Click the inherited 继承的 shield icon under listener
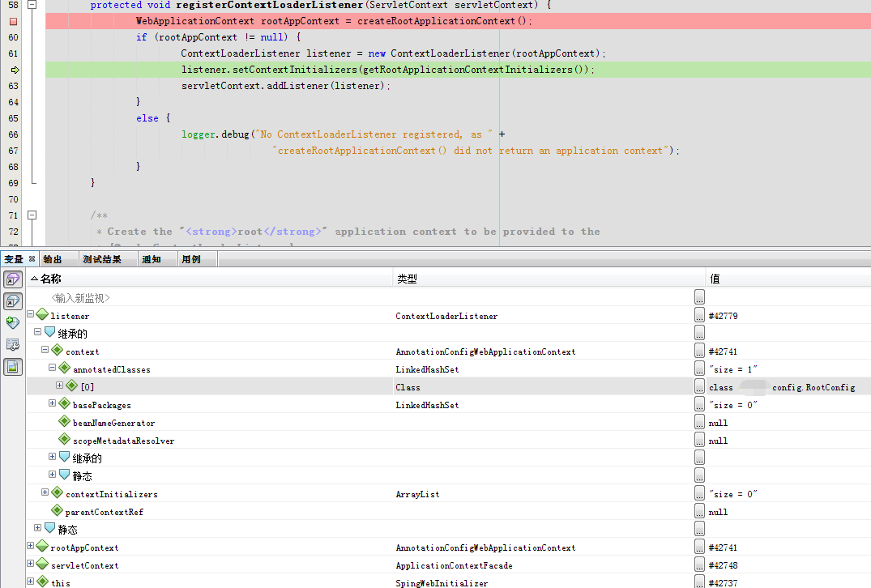This screenshot has height=588, width=871. (50, 332)
